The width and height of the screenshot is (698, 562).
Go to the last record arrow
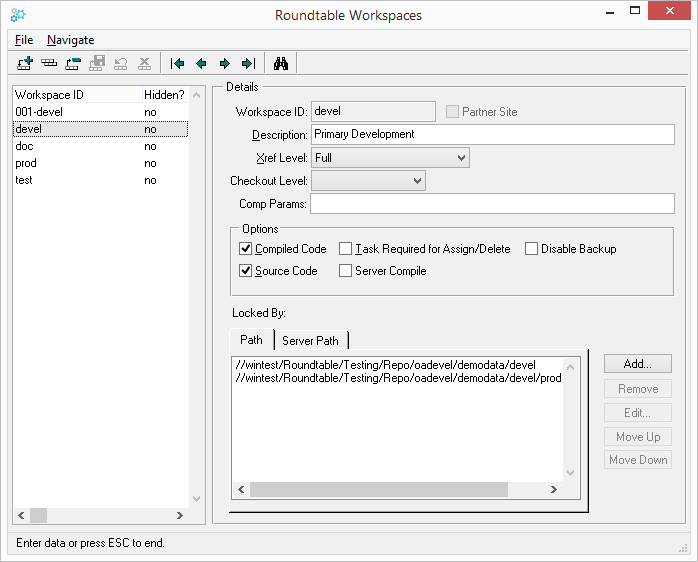point(248,64)
